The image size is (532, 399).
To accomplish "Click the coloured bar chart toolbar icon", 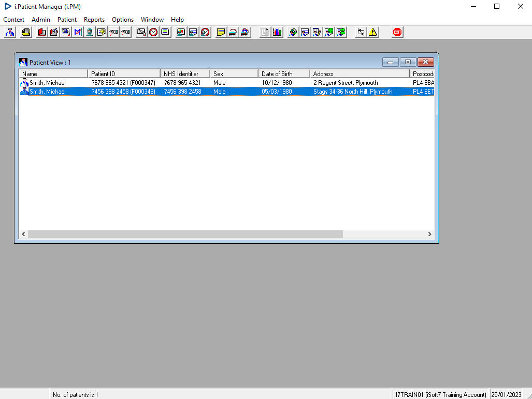I will point(277,32).
